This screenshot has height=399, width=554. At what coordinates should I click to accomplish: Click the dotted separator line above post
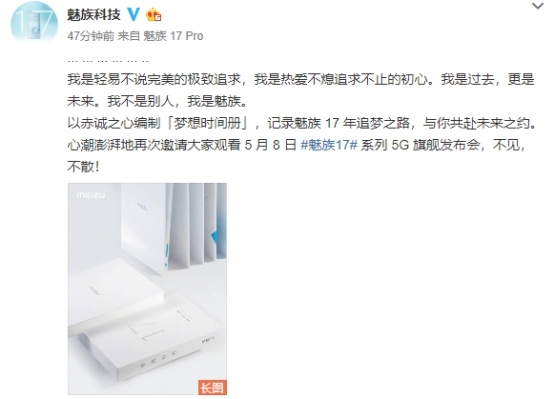(x=108, y=61)
